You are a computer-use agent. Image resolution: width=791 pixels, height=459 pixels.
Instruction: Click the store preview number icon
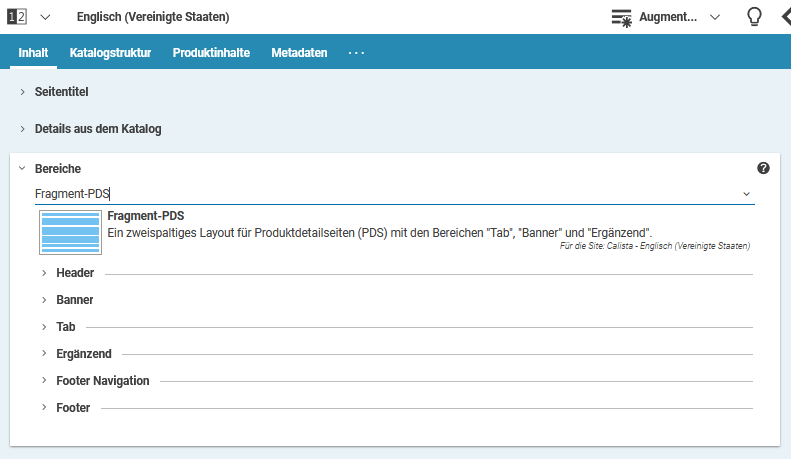click(15, 17)
